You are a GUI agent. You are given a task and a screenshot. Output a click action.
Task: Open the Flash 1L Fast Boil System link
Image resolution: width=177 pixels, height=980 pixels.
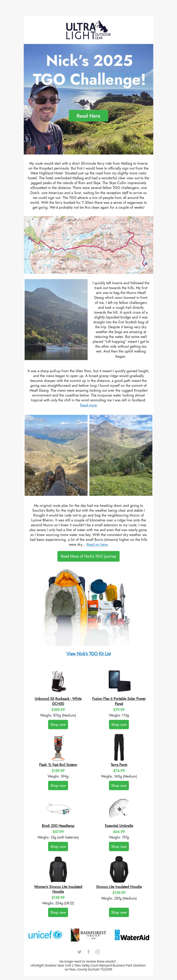pos(58,765)
